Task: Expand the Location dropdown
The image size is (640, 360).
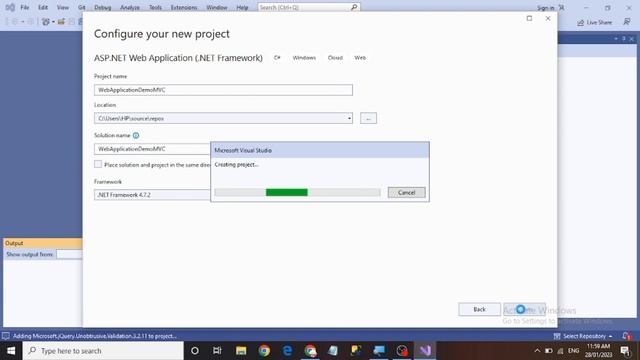Action: [x=349, y=118]
